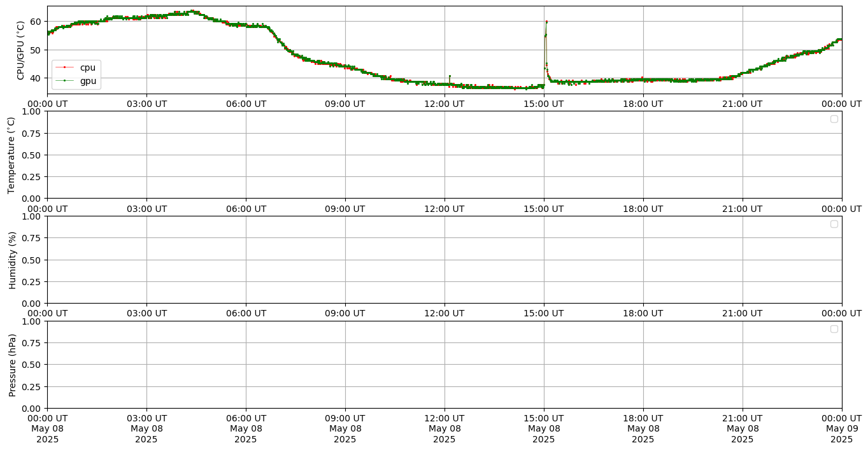868x450 pixels.
Task: Select the 'gpu' legend label text
Action: tap(88, 81)
